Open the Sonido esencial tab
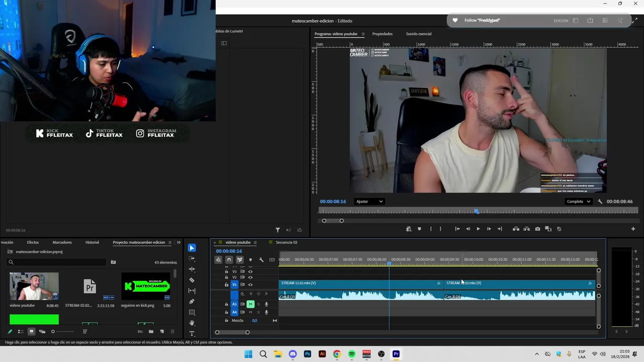The height and width of the screenshot is (362, 644). coord(419,34)
